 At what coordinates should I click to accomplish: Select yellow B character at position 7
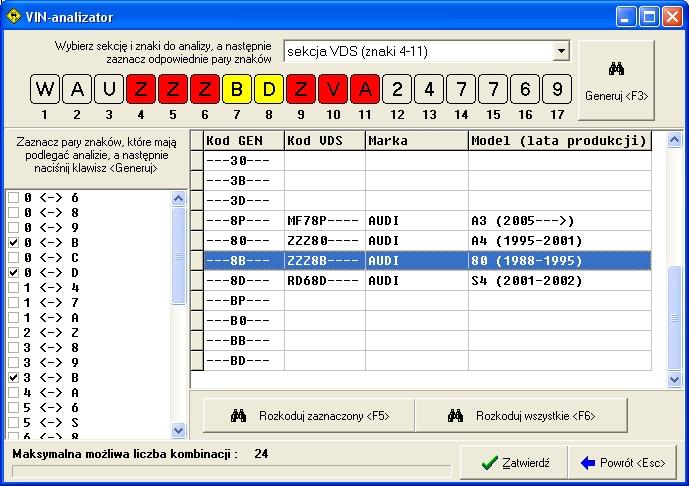[x=237, y=89]
